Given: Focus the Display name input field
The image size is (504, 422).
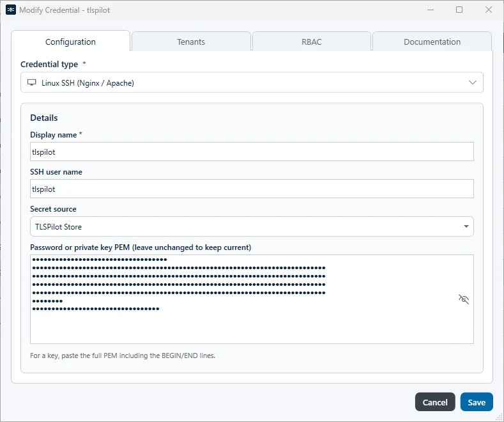Looking at the screenshot, I should tap(252, 152).
